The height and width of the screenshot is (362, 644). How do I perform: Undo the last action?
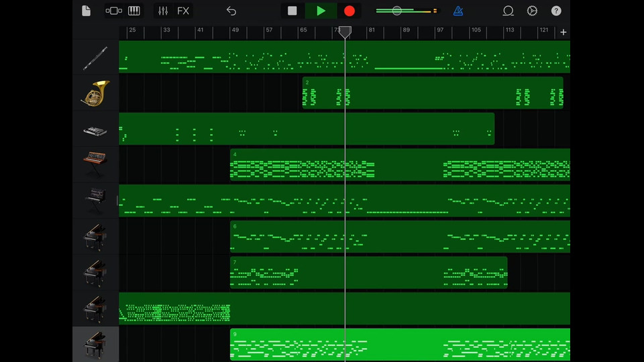(x=231, y=11)
